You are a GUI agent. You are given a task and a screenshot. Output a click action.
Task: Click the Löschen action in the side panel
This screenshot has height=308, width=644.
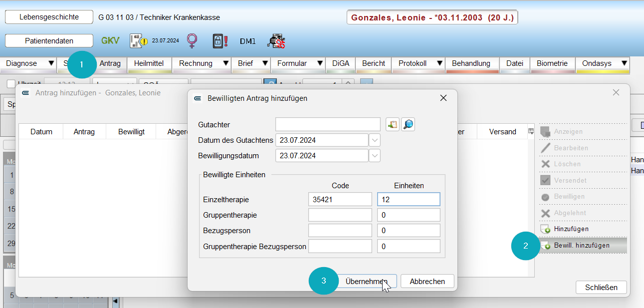point(582,164)
